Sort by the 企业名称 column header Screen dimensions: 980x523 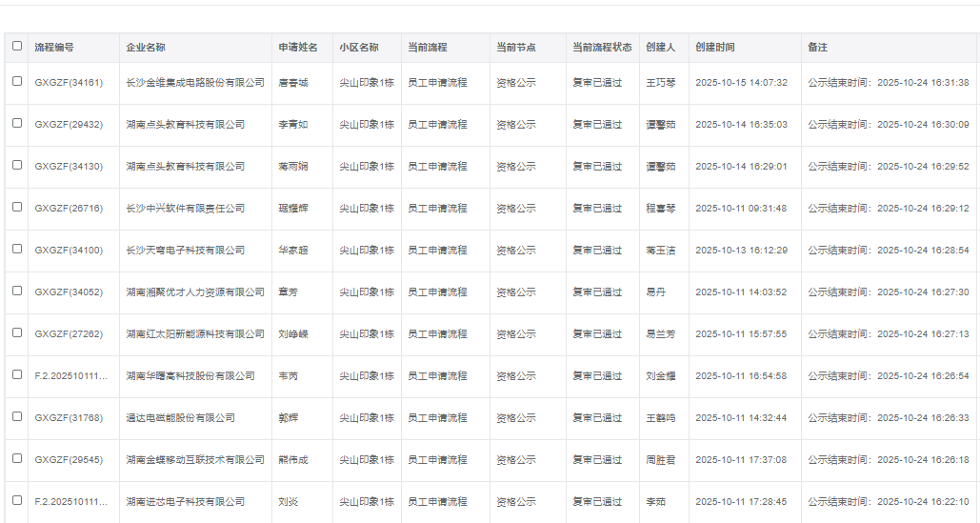point(146,48)
